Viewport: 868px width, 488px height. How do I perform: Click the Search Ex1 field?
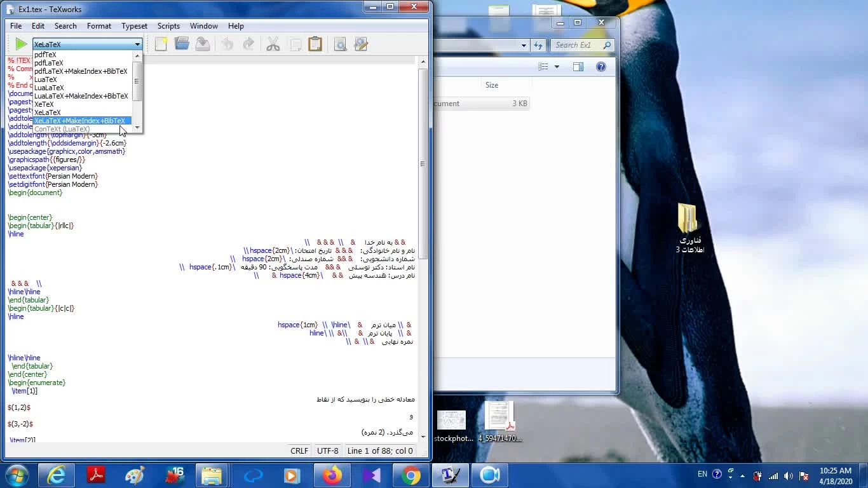pos(577,45)
